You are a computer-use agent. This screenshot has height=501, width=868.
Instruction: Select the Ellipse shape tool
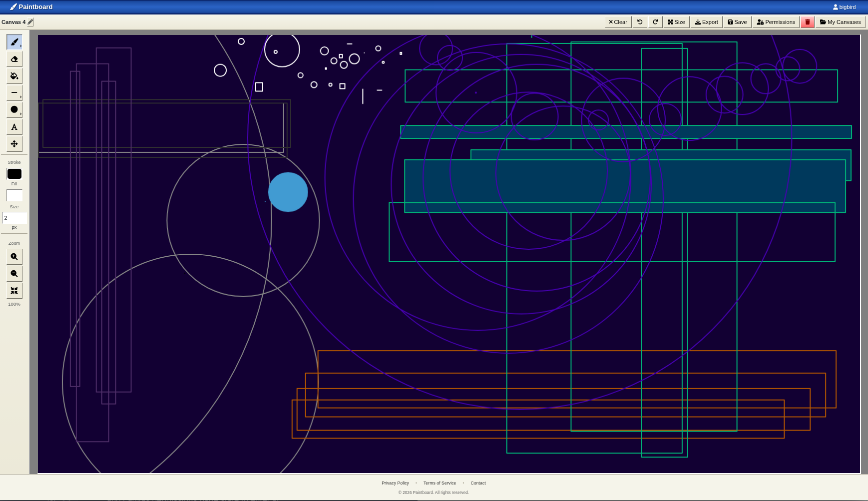(x=13, y=109)
